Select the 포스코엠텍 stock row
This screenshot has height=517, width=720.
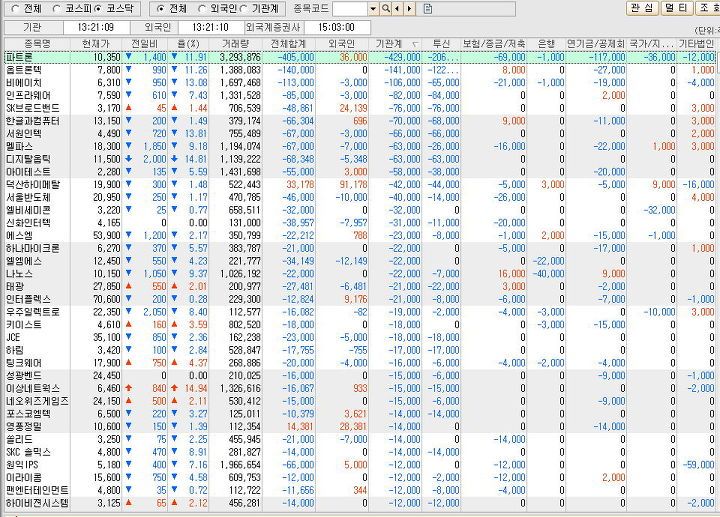tap(360, 414)
